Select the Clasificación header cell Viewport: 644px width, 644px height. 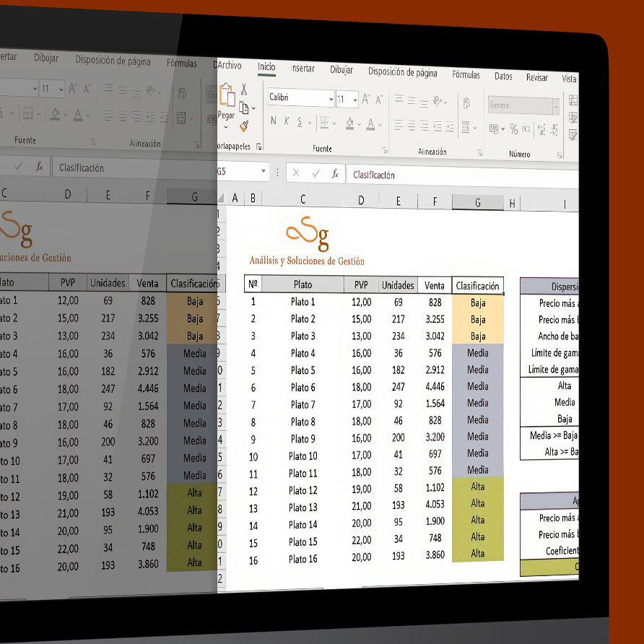477,286
